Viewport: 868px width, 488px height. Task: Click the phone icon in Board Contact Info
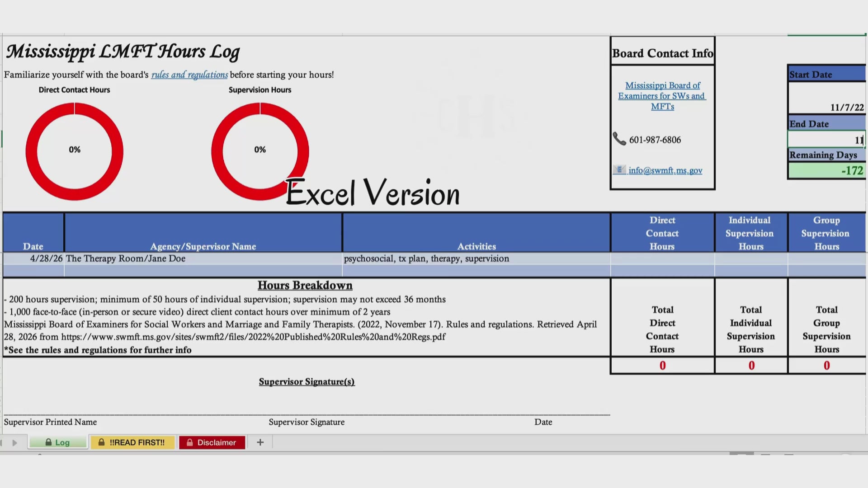[x=619, y=139]
